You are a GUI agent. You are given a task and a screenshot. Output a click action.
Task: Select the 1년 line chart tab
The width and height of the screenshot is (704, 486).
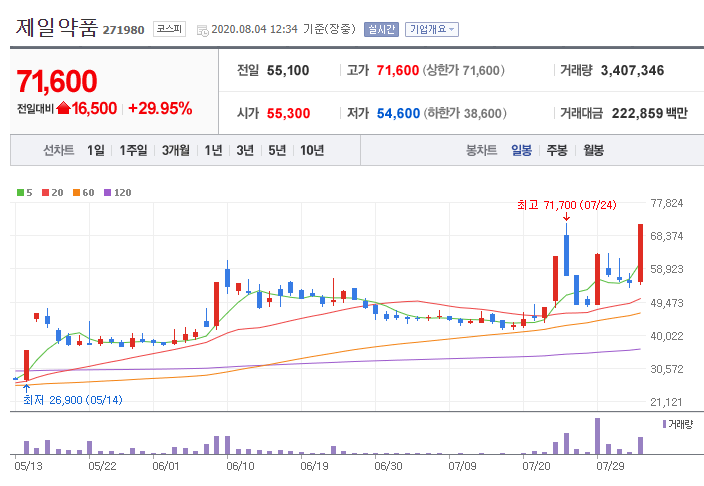coord(213,150)
